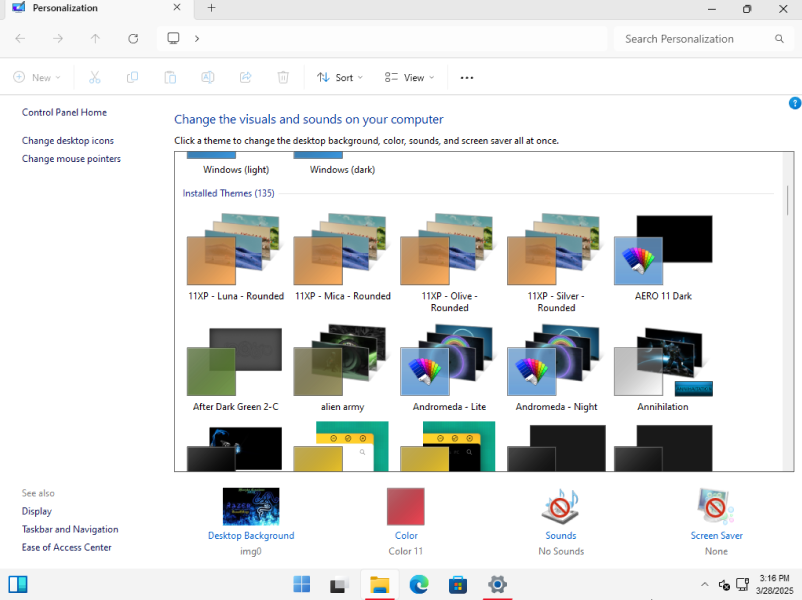Click the muted volume tray icon
802x600 pixels.
(x=724, y=584)
